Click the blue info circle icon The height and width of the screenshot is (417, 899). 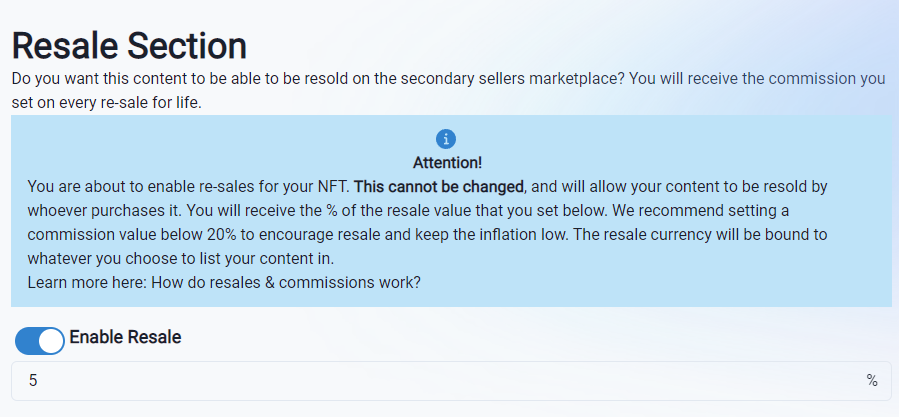(x=446, y=139)
